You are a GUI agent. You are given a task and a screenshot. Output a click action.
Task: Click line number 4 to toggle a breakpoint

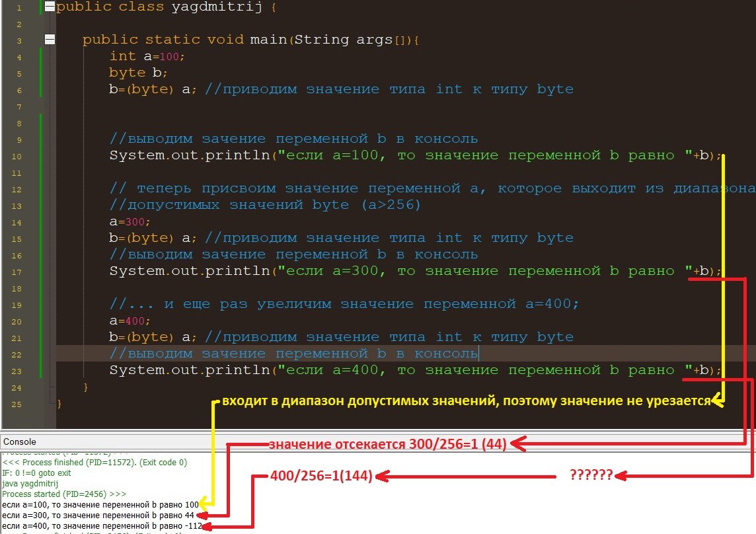pos(19,57)
